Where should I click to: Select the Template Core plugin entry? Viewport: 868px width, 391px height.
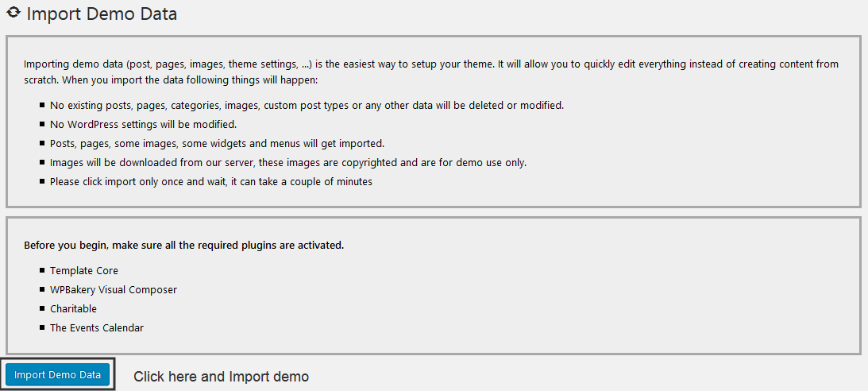pyautogui.click(x=83, y=270)
